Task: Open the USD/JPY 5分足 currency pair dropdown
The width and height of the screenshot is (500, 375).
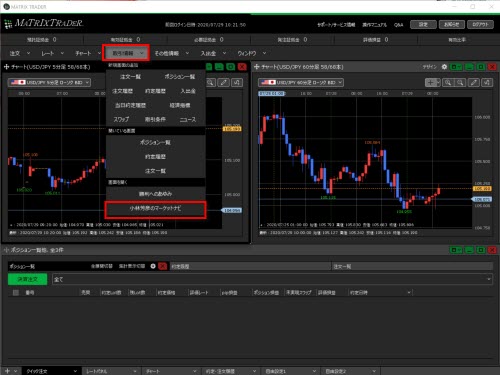Action: point(49,82)
